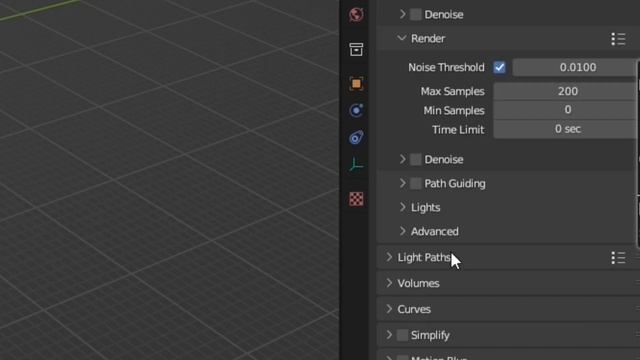Open the Object Constraints properties tab

pos(356,138)
